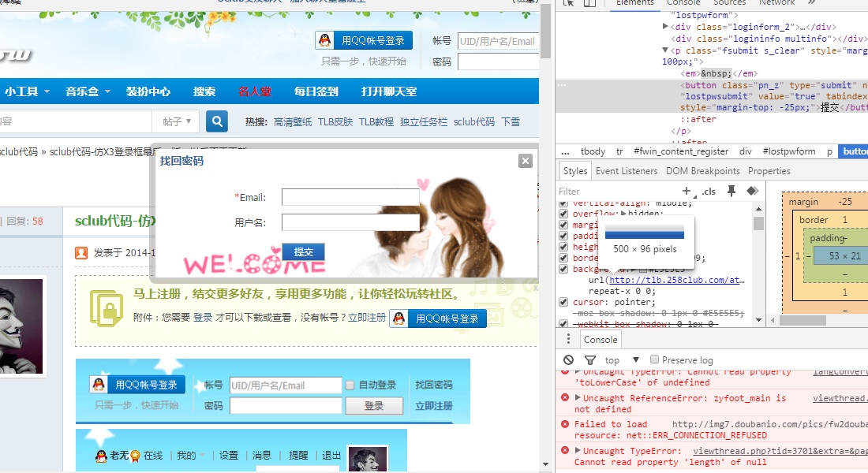Click the user avatar thumbnail after 退出

[x=367, y=459]
